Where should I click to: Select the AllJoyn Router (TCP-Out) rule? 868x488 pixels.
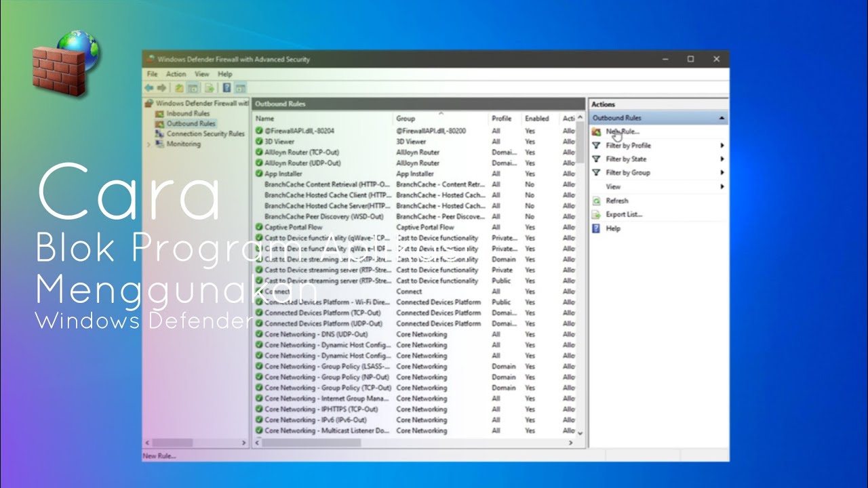pyautogui.click(x=302, y=152)
